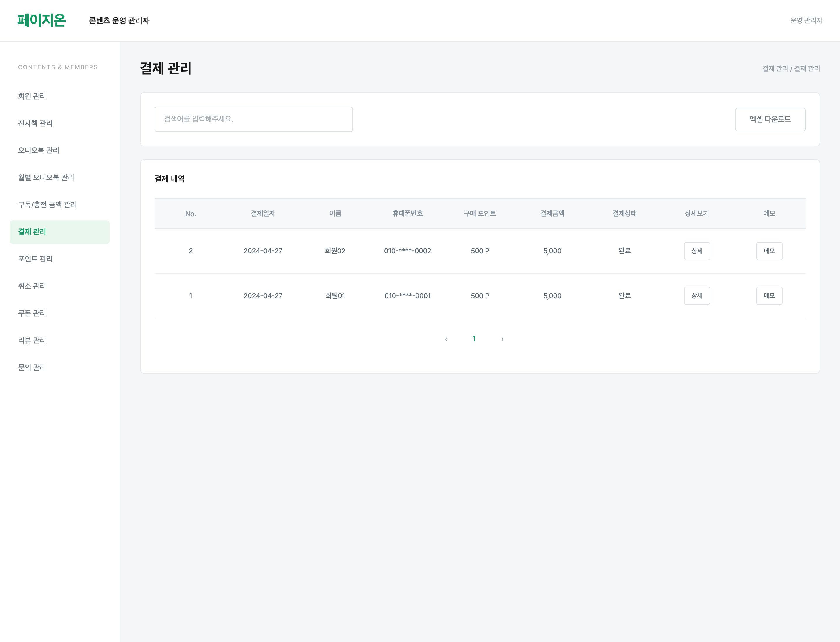Open 상세 for 회원02 payment row
Screen dimensions: 840x642
pyautogui.click(x=697, y=251)
